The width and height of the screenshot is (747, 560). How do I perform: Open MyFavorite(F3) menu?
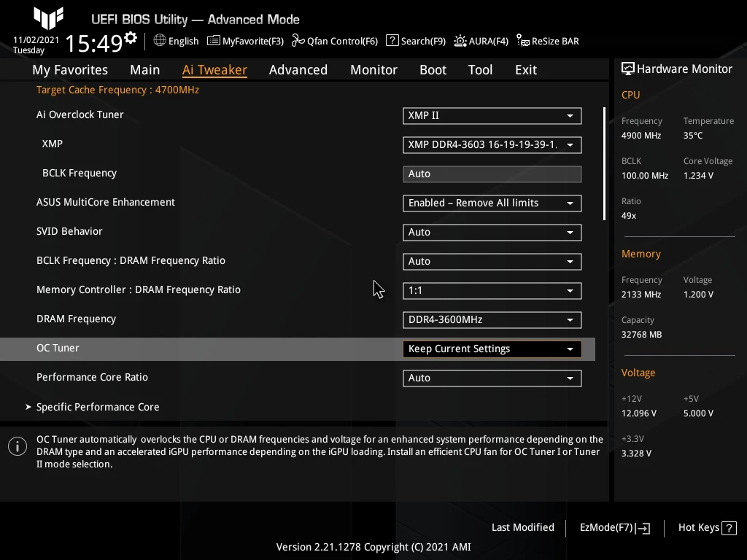[x=245, y=41]
